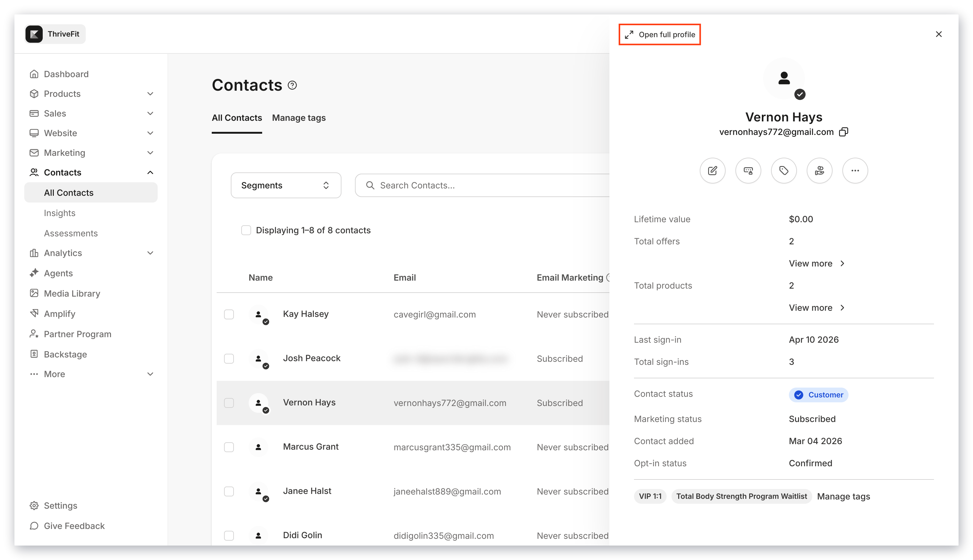Click the Name column header
973x560 pixels.
pyautogui.click(x=260, y=278)
